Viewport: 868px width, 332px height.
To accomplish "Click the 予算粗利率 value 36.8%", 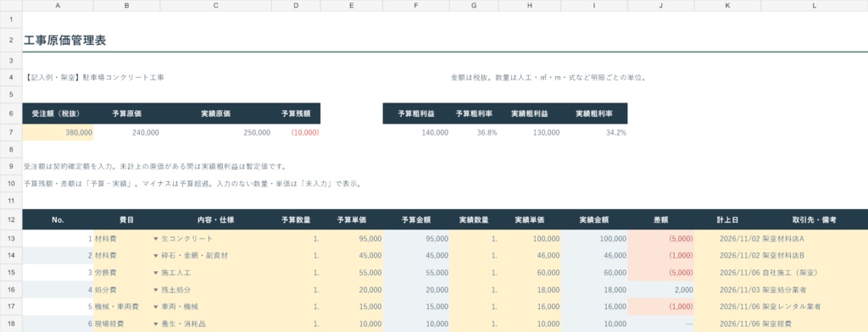I will (x=474, y=133).
